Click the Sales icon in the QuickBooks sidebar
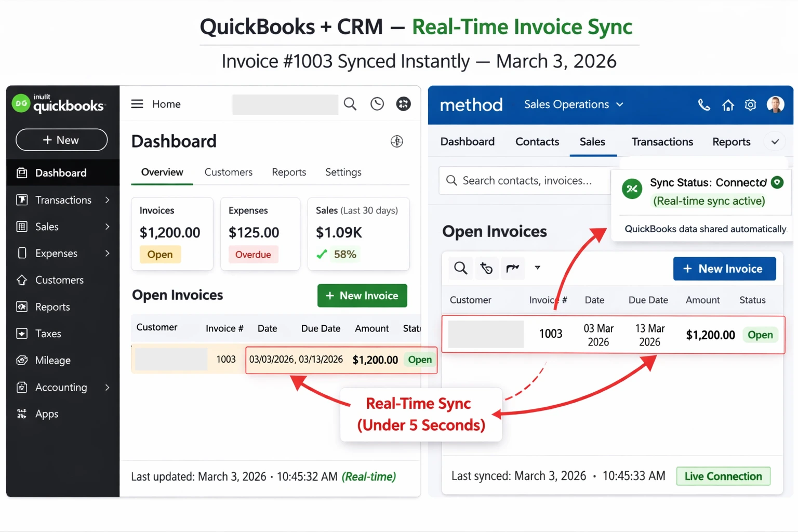 click(x=22, y=227)
